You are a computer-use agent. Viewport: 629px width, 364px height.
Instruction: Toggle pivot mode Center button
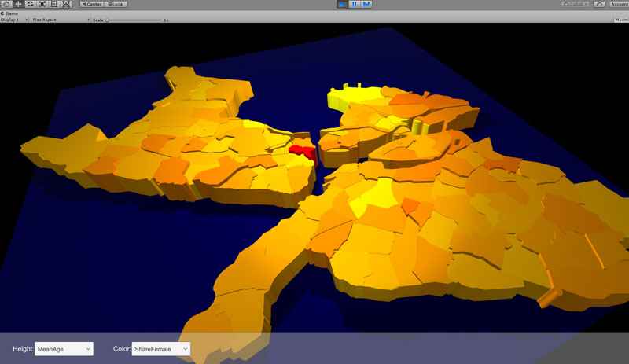(x=91, y=4)
